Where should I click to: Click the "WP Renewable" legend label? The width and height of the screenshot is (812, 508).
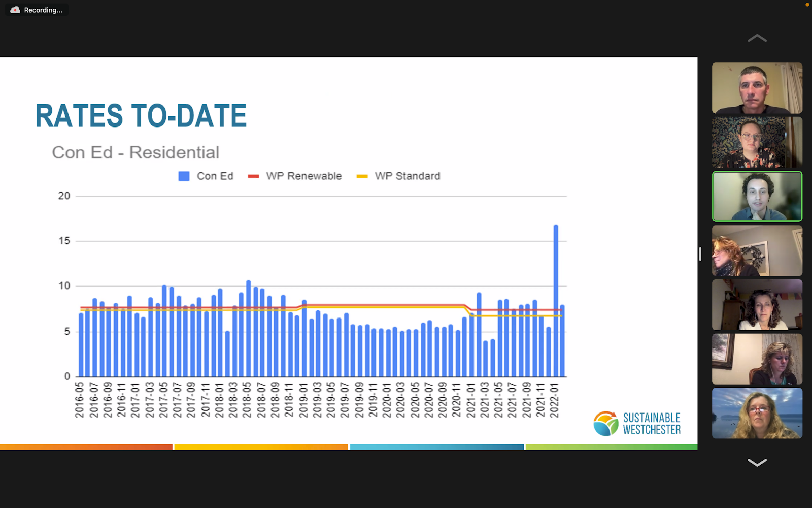tap(304, 176)
